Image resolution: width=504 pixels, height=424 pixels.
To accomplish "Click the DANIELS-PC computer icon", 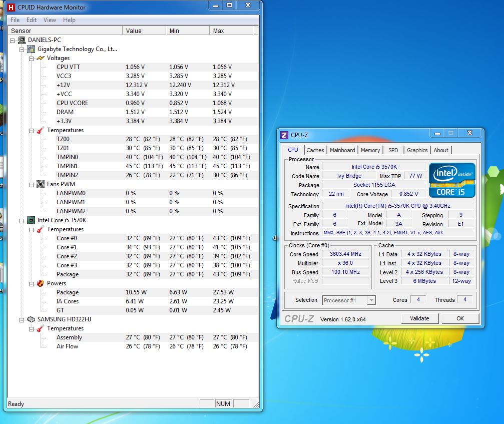I will pos(22,40).
